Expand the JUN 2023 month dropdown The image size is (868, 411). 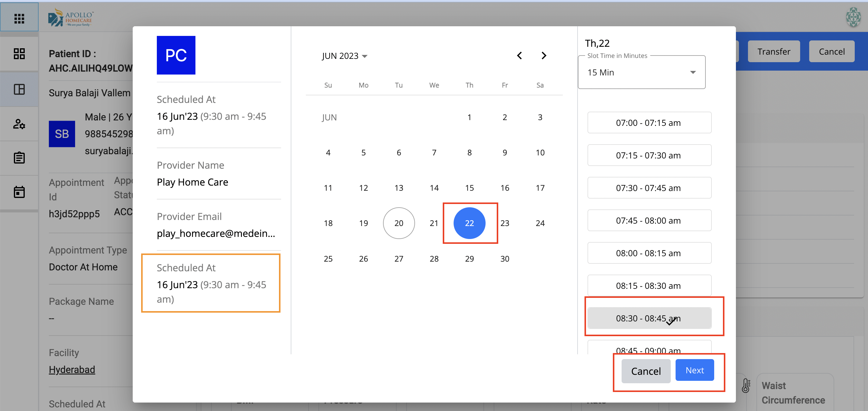344,56
